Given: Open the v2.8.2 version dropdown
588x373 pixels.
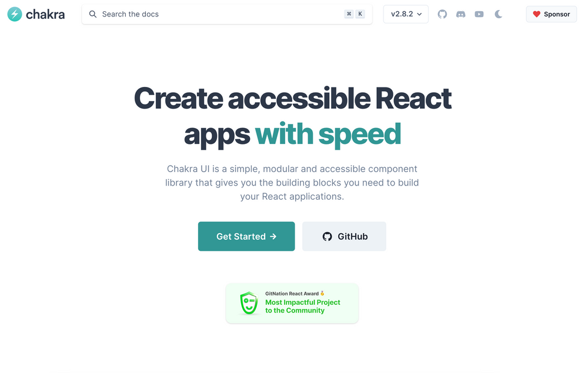Looking at the screenshot, I should coord(405,14).
